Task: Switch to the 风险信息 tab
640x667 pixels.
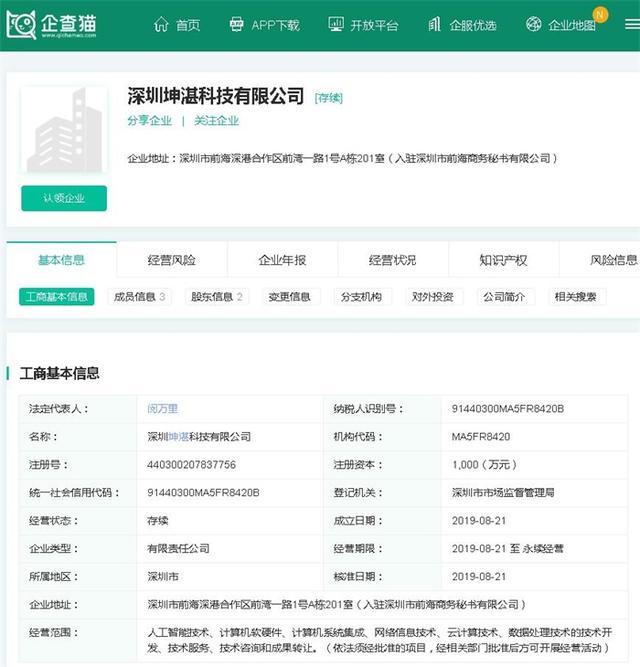Action: click(614, 260)
